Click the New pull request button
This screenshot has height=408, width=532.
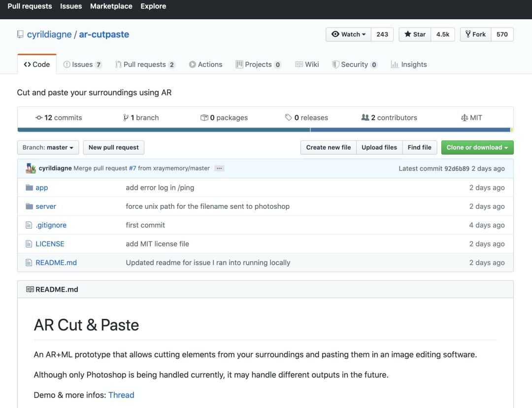113,147
